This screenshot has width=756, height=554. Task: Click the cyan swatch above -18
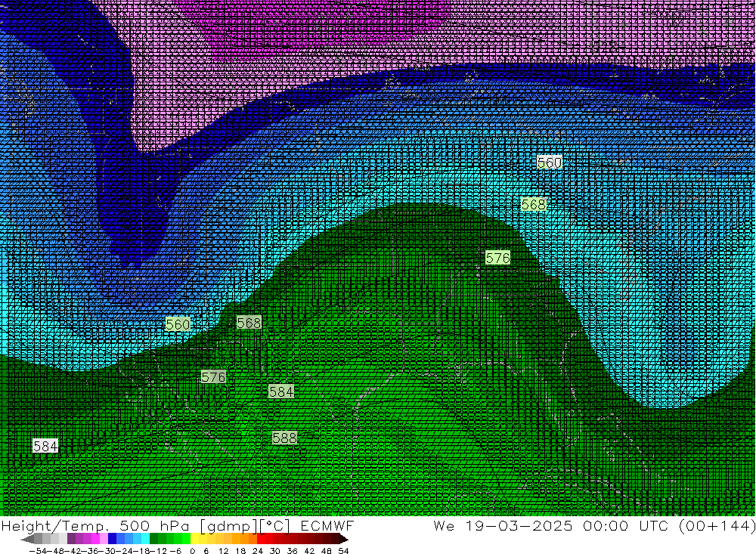[x=145, y=539]
